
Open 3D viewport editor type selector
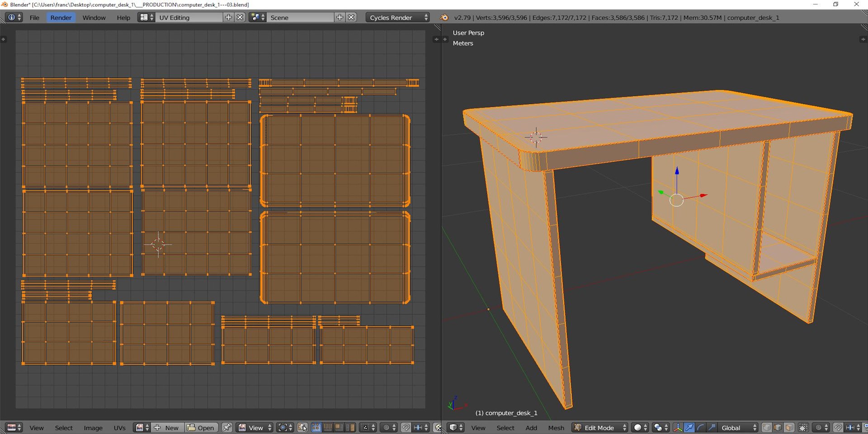tap(455, 427)
